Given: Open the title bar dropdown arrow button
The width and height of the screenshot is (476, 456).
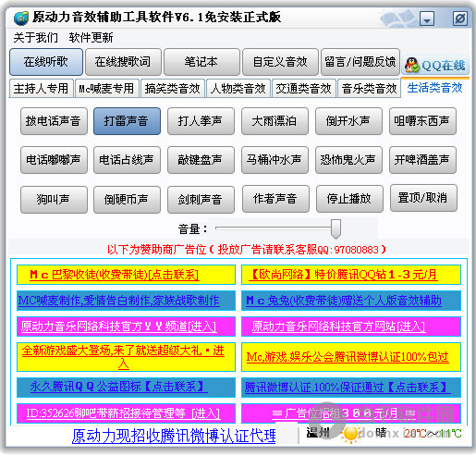Looking at the screenshot, I should [x=427, y=18].
